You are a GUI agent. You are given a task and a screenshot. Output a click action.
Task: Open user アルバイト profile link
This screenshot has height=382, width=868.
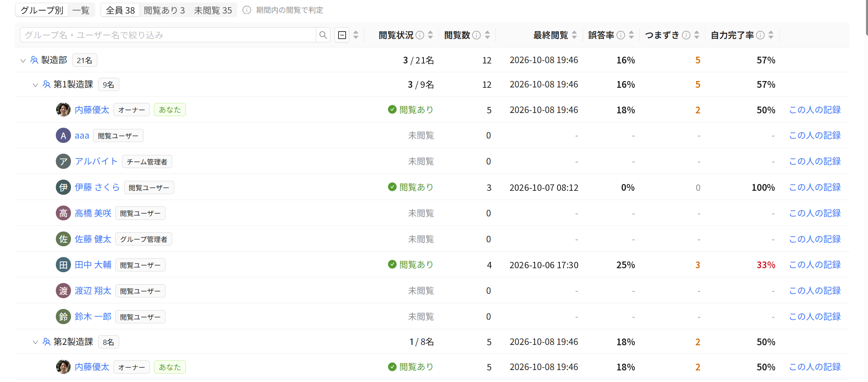[96, 161]
